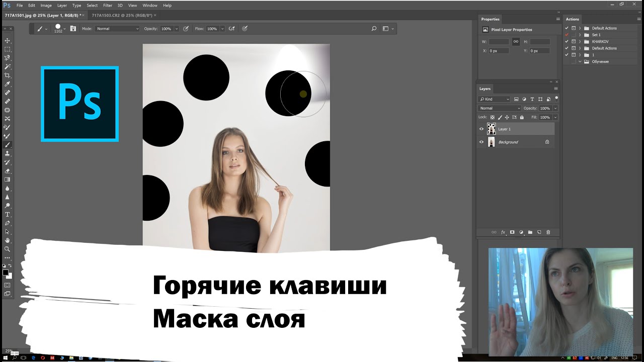This screenshot has height=362, width=644.
Task: Toggle lock transparent pixels
Action: pos(493,117)
